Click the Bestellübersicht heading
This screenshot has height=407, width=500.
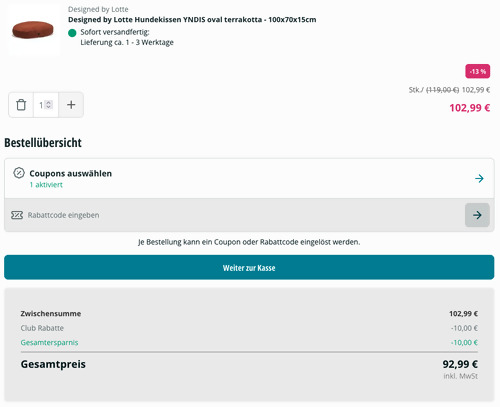[x=43, y=143]
